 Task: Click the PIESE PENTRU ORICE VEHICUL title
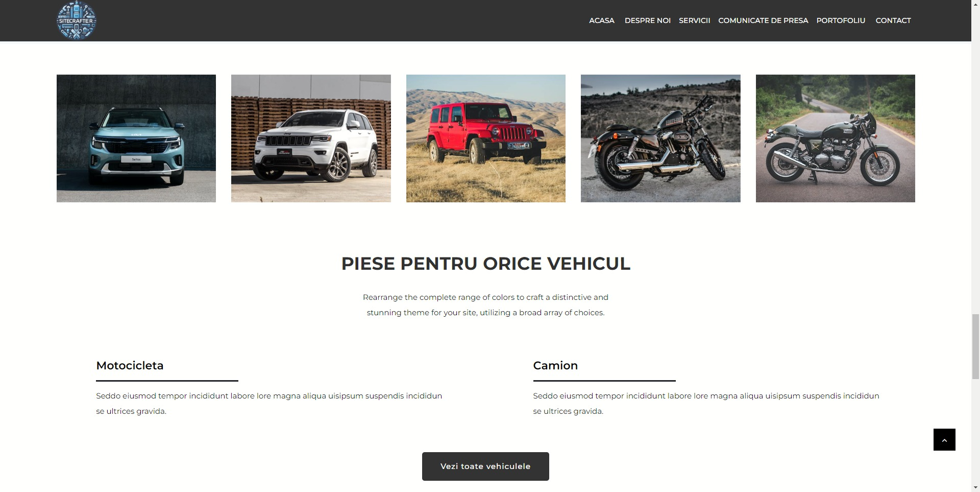click(x=486, y=264)
